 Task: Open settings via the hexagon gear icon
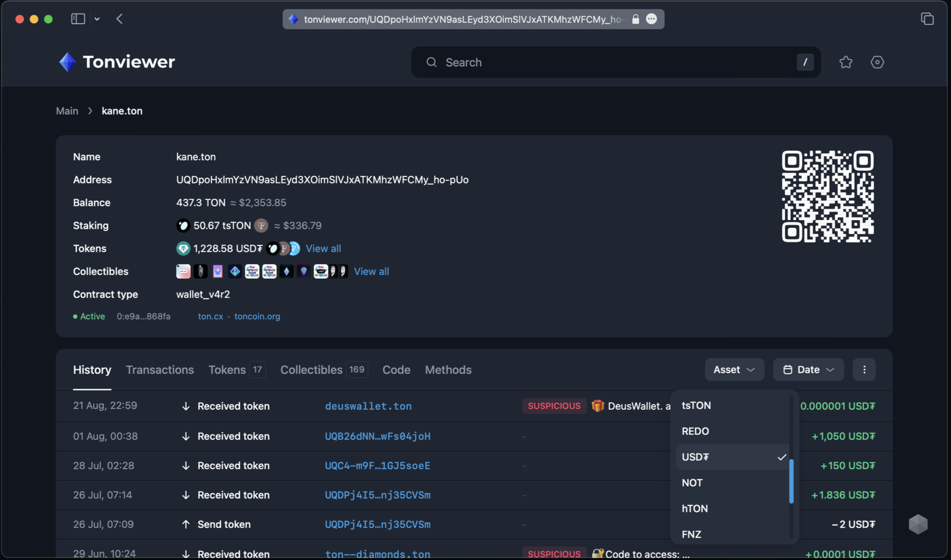877,62
